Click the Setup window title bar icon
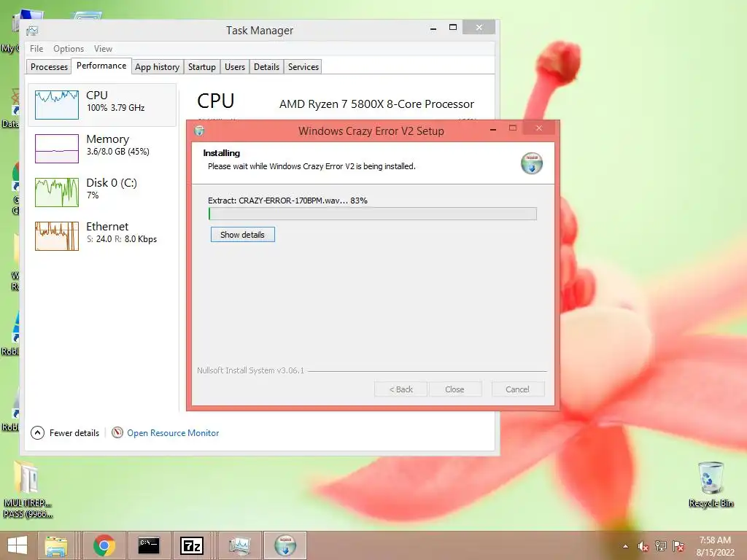This screenshot has width=747, height=560. point(200,131)
